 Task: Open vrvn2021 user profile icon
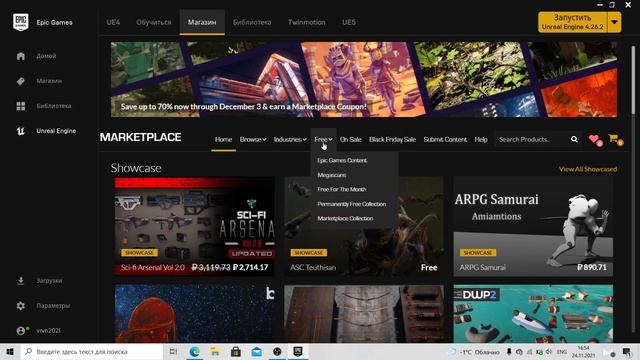21,331
